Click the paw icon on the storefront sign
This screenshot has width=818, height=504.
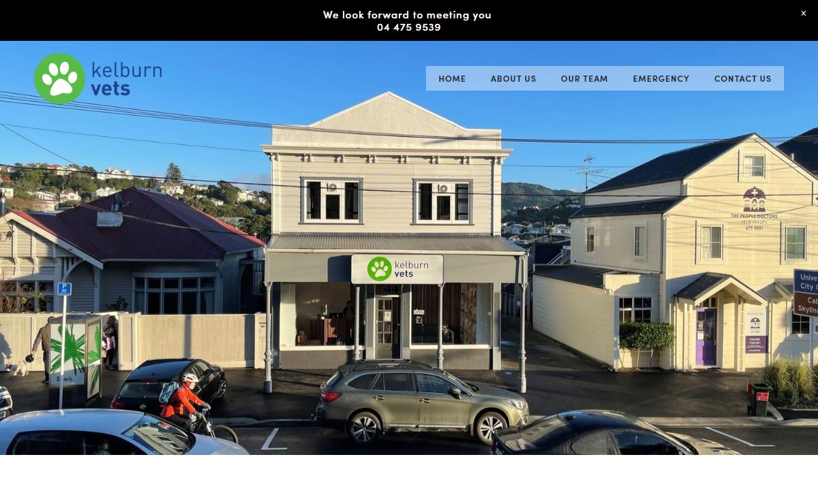coord(379,269)
